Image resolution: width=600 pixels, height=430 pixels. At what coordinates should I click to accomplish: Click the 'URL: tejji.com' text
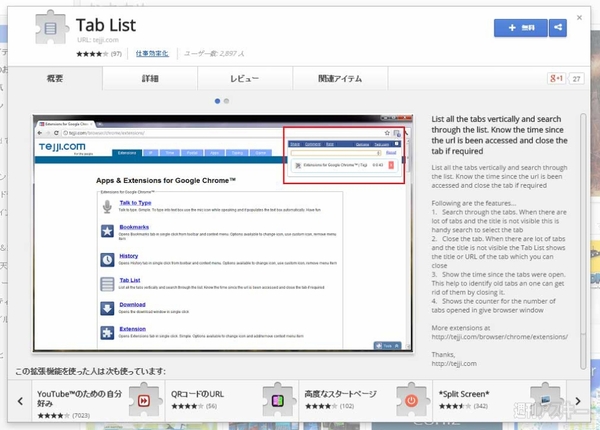pyautogui.click(x=98, y=40)
